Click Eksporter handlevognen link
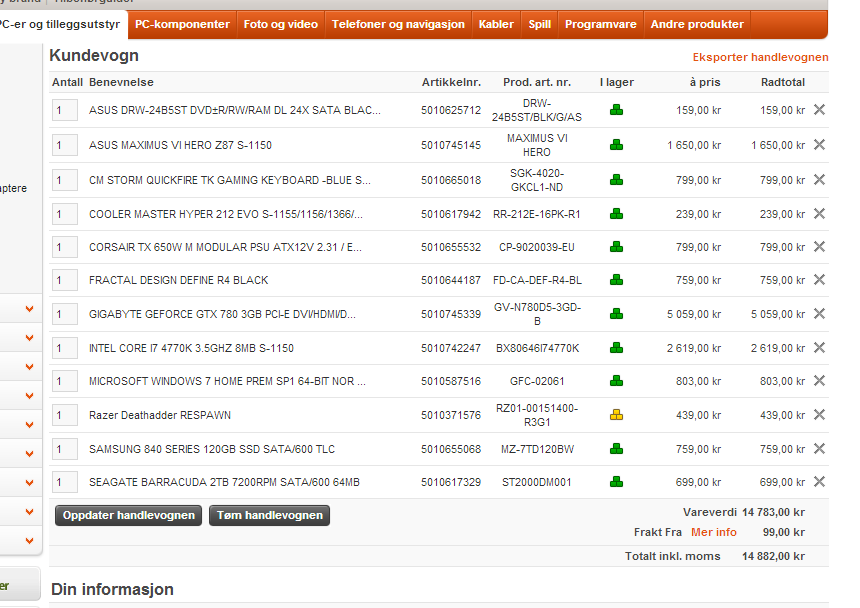The image size is (860, 608). tap(760, 57)
